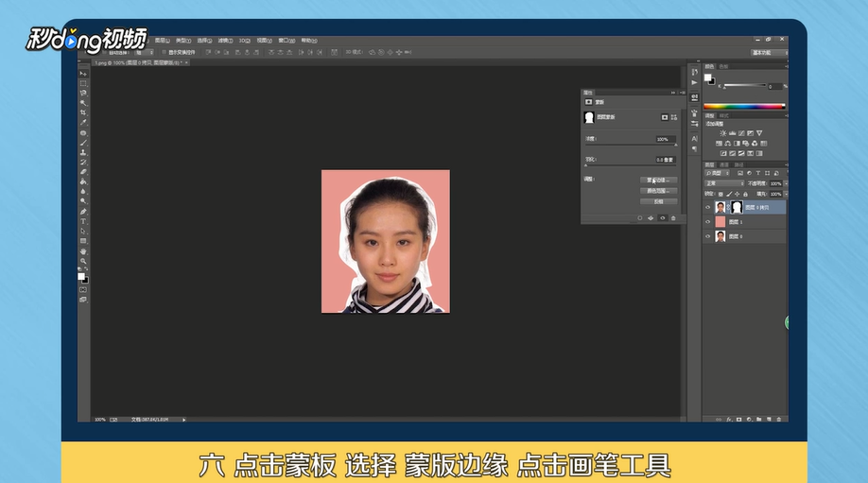Screen dimensions: 868x483
Task: Open the Window menu
Action: (x=286, y=41)
